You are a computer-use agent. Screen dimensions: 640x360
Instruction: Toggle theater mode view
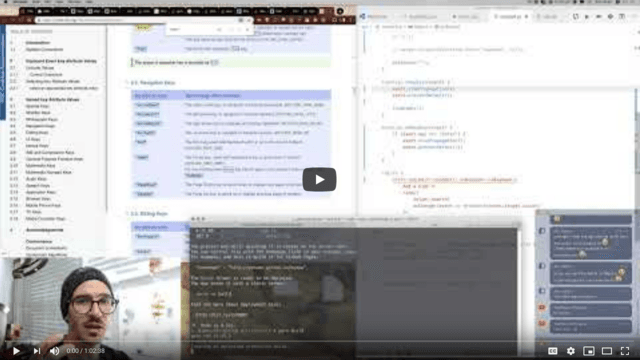[x=607, y=351]
